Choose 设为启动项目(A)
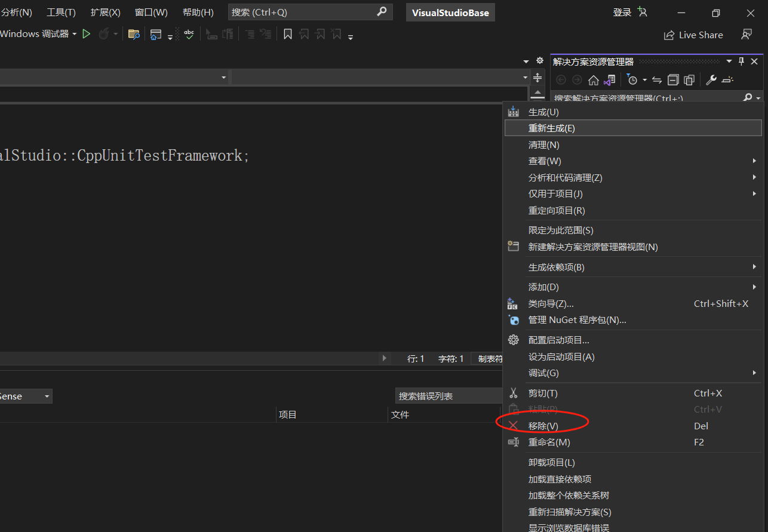This screenshot has width=768, height=532. coord(633,356)
